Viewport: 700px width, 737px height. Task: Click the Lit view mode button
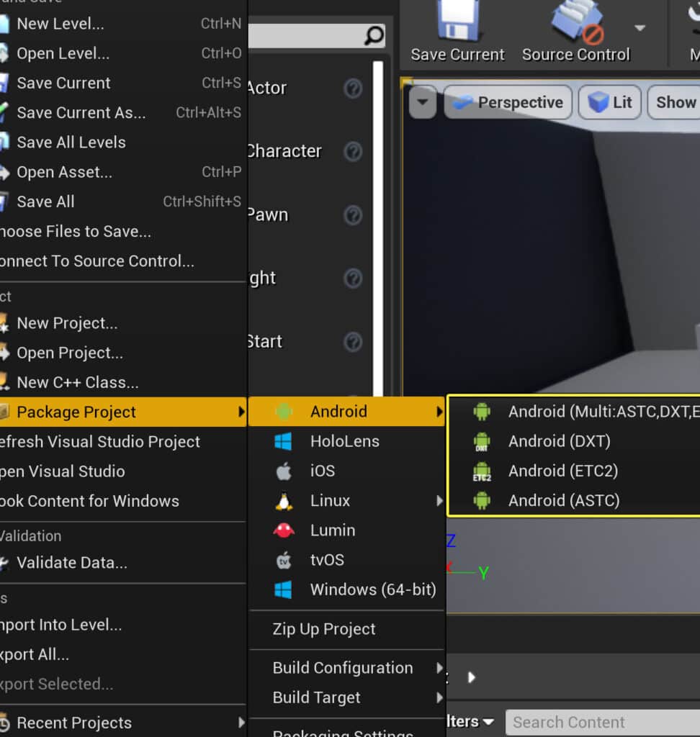610,103
